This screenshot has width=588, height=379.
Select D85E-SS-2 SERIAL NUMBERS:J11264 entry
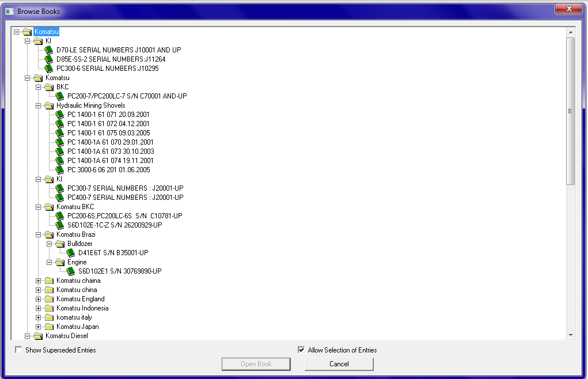(x=111, y=59)
